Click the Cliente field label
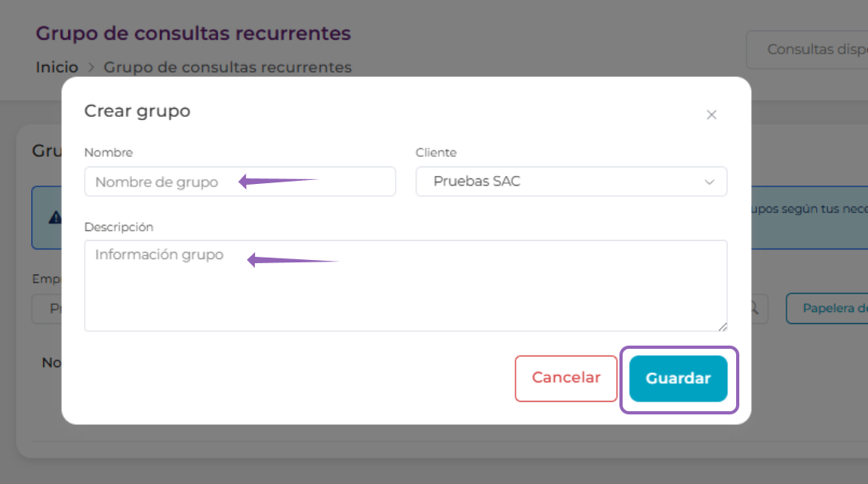The image size is (868, 484). pos(436,152)
